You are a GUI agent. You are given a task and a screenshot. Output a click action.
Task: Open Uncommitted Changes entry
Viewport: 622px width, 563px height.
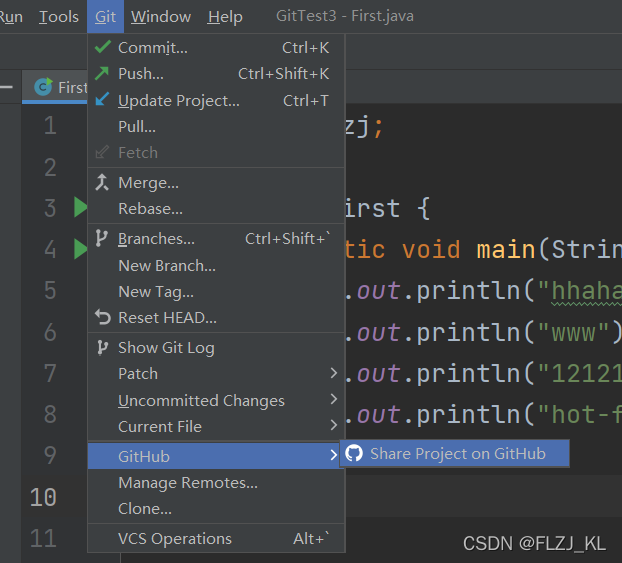[x=216, y=401]
